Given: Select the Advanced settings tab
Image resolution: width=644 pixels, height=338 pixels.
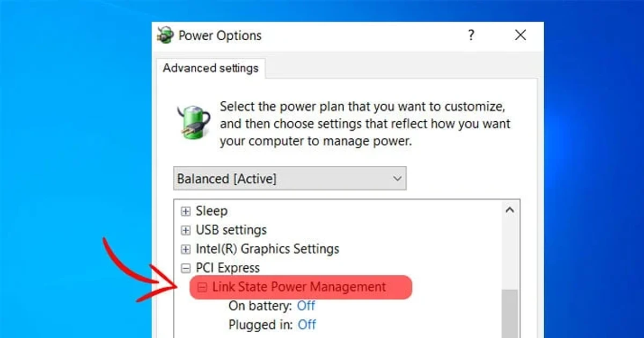Looking at the screenshot, I should point(210,68).
